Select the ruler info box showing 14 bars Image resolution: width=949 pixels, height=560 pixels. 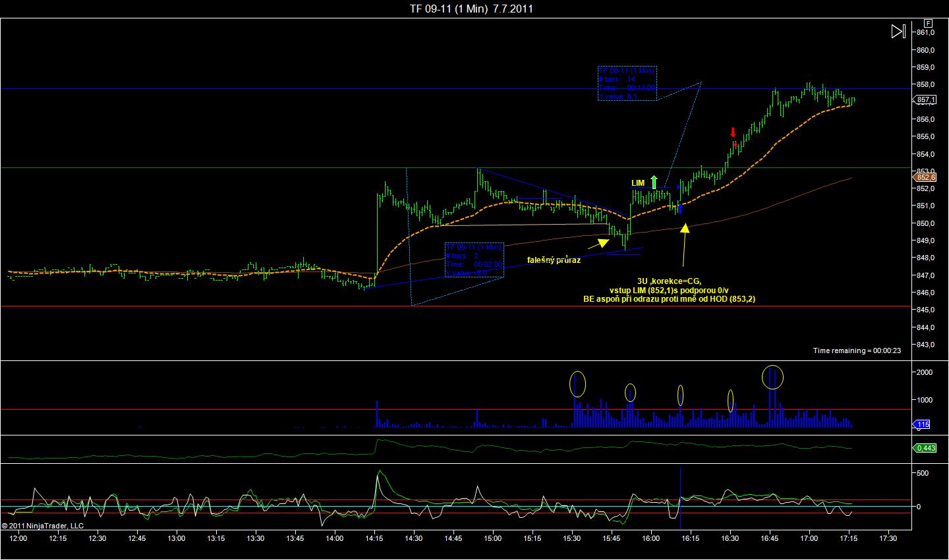tap(627, 83)
